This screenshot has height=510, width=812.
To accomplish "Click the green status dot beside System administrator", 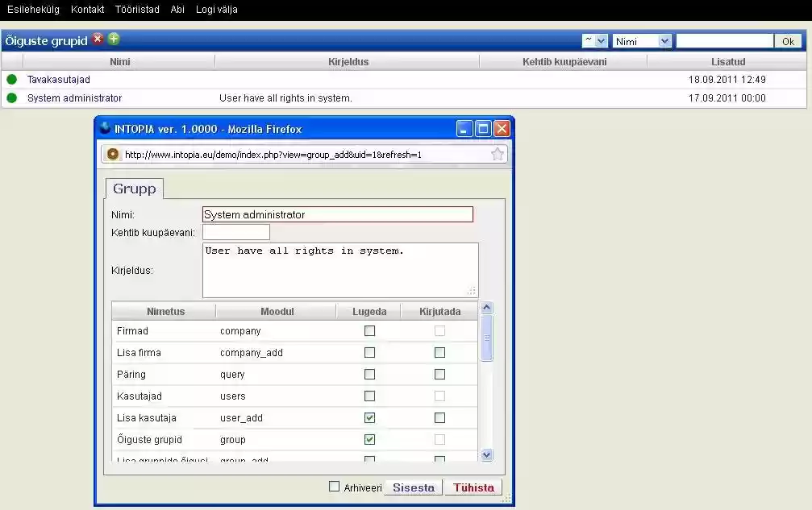I will coord(11,97).
